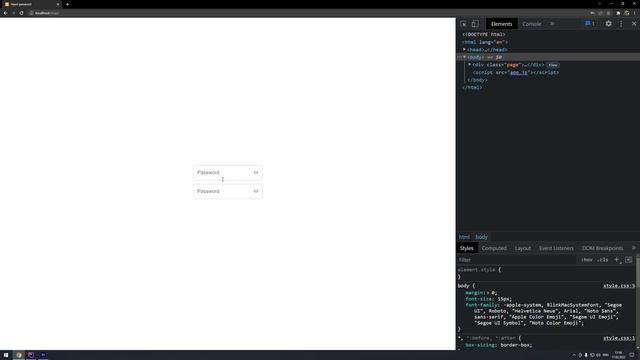
Task: Select the DOCTYPE html line
Action: point(484,34)
